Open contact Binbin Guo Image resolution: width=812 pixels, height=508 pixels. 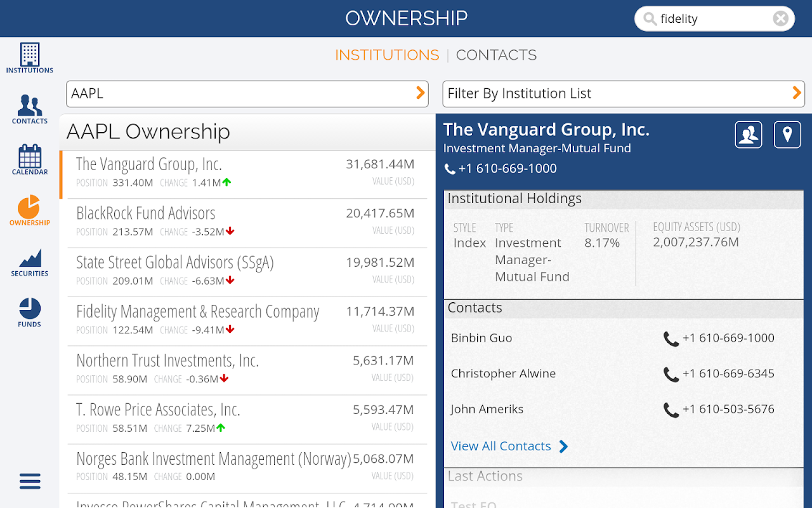click(481, 338)
